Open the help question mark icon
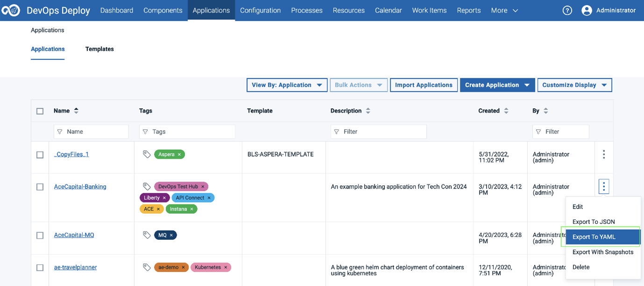 [x=567, y=10]
